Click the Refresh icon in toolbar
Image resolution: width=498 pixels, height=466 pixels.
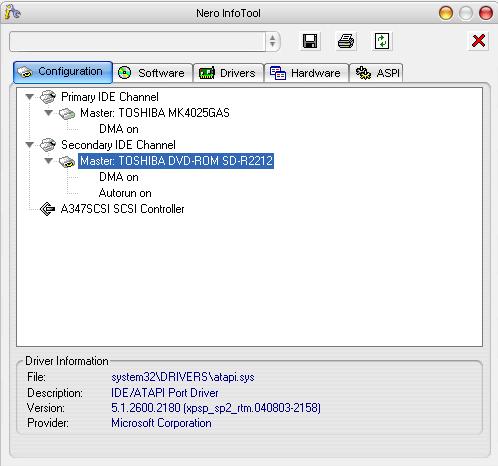(x=382, y=41)
